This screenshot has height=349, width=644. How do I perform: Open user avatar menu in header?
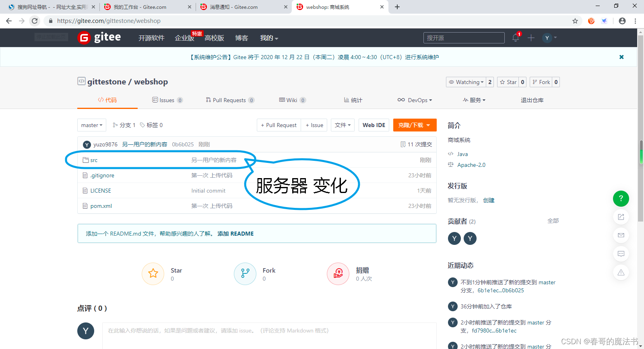click(x=549, y=38)
